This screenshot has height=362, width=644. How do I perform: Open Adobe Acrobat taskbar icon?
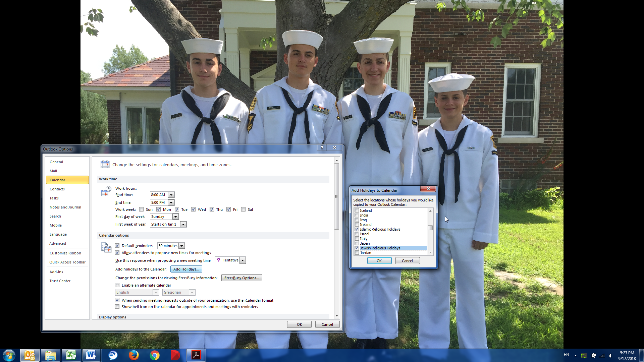point(196,355)
